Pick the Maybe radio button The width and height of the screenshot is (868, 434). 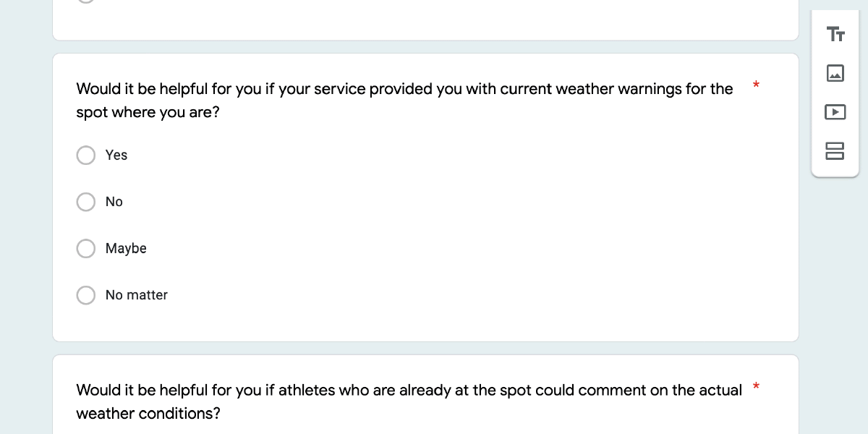(x=86, y=249)
